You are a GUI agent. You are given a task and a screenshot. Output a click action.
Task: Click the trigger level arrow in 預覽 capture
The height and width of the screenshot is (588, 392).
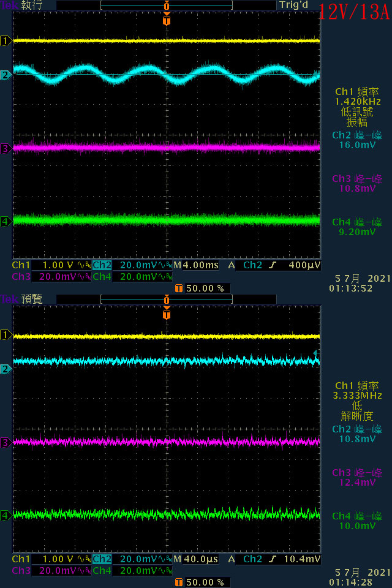pos(316,353)
